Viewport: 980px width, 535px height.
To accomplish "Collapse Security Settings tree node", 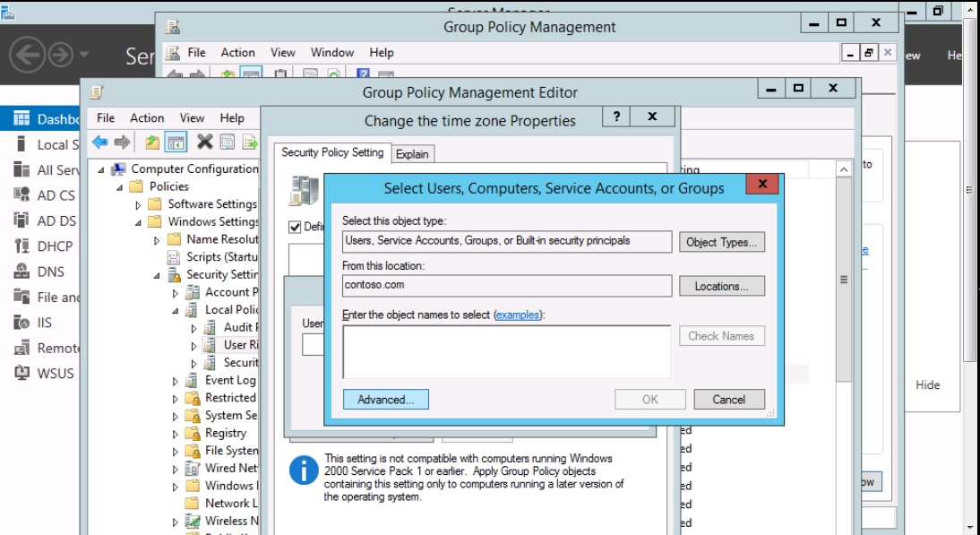I will [x=157, y=276].
